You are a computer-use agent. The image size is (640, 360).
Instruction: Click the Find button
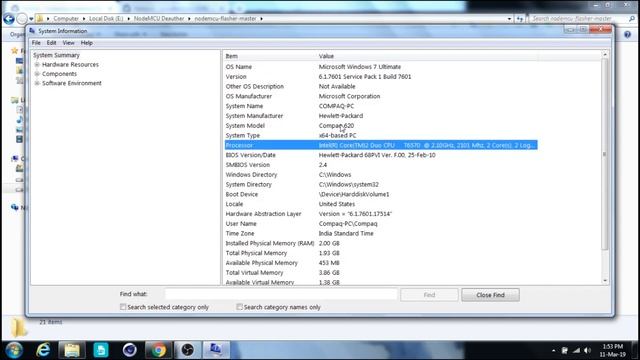point(429,295)
